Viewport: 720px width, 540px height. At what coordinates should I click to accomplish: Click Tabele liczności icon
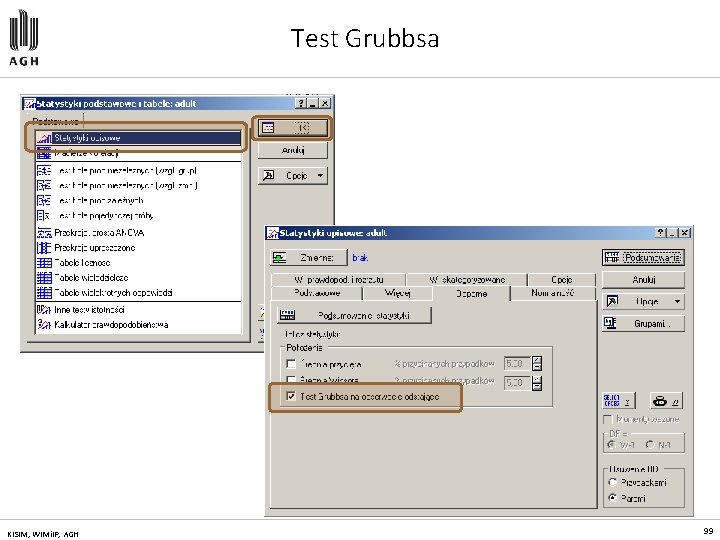pyautogui.click(x=44, y=263)
